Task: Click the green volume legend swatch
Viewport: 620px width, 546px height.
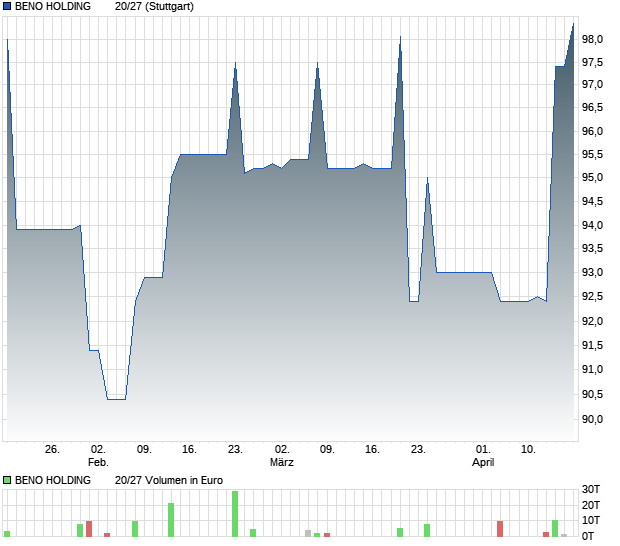Action: (7, 480)
